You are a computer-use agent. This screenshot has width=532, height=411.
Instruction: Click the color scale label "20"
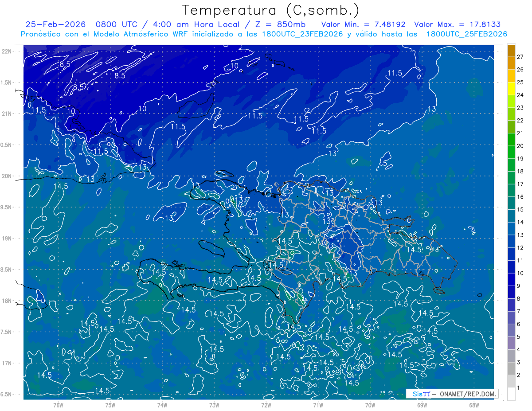(520, 146)
